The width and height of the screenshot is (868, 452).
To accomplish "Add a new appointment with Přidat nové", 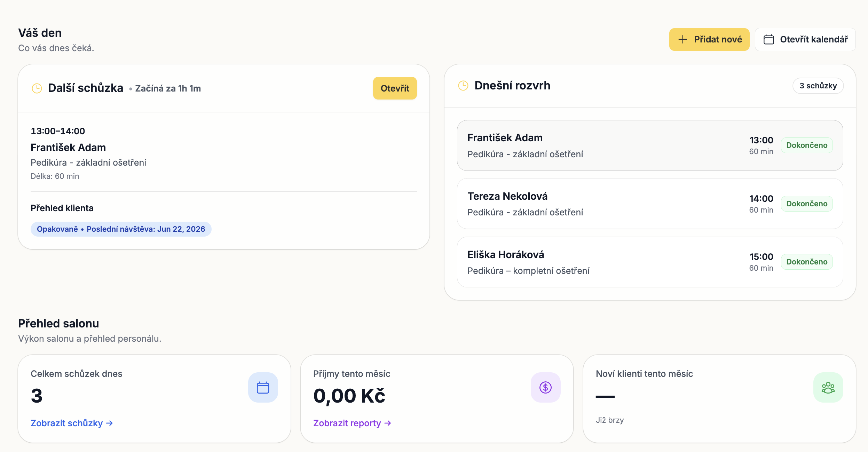I will click(x=709, y=39).
